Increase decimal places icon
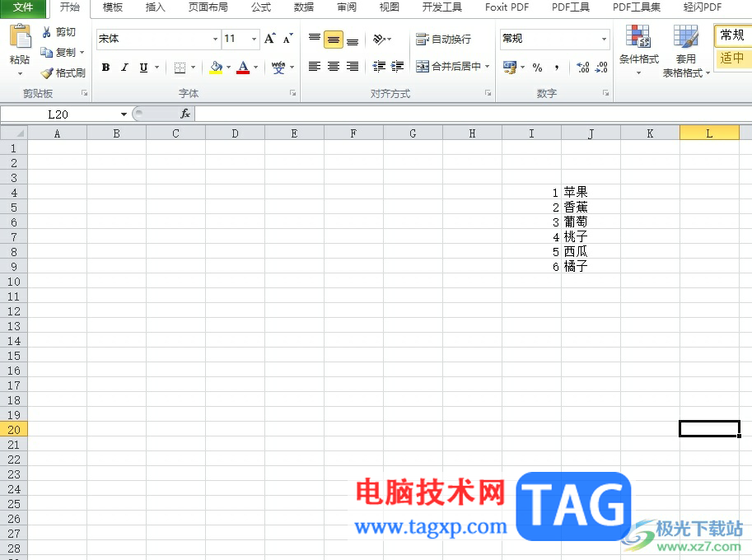Image resolution: width=752 pixels, height=560 pixels. pyautogui.click(x=583, y=68)
